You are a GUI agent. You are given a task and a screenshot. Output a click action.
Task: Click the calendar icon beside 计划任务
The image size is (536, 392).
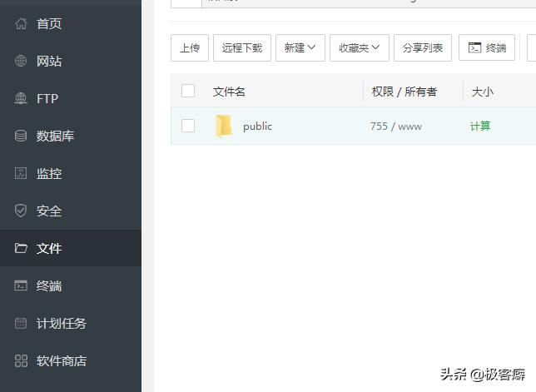(21, 323)
